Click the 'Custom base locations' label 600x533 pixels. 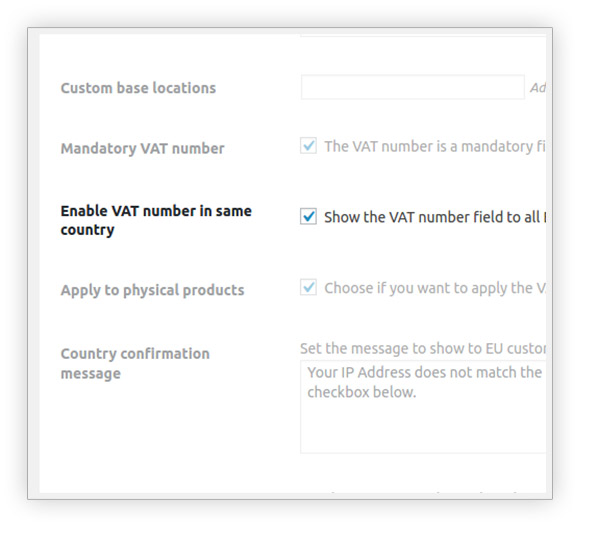tap(138, 88)
